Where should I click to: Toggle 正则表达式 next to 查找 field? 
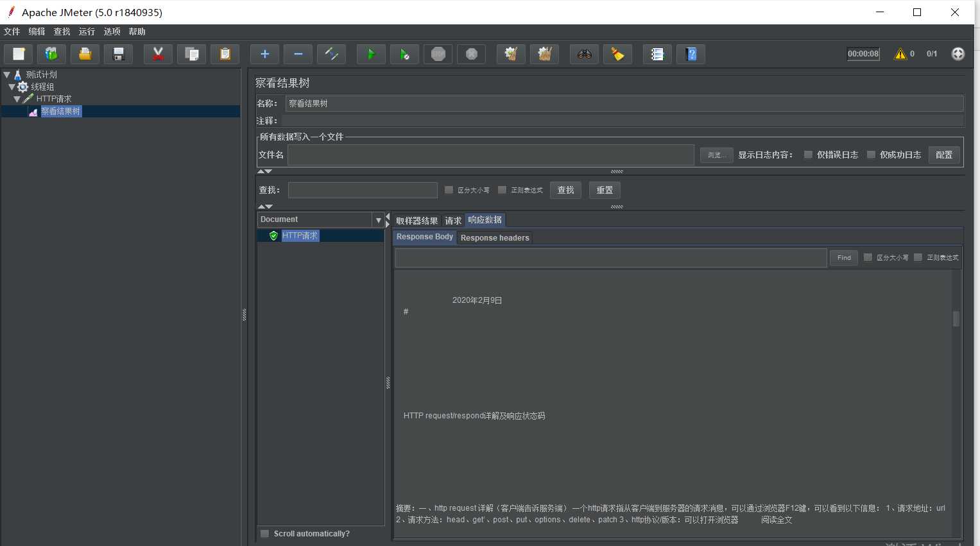pos(502,190)
